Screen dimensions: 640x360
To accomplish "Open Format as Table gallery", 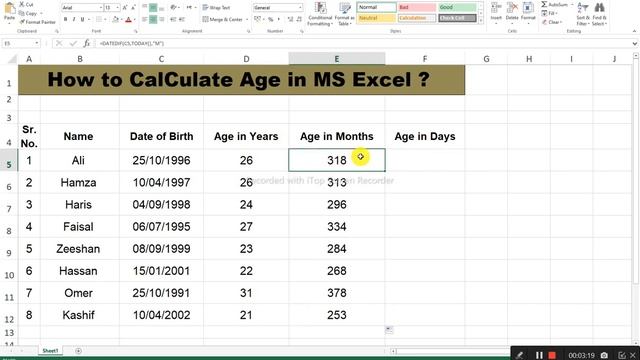I will click(345, 14).
